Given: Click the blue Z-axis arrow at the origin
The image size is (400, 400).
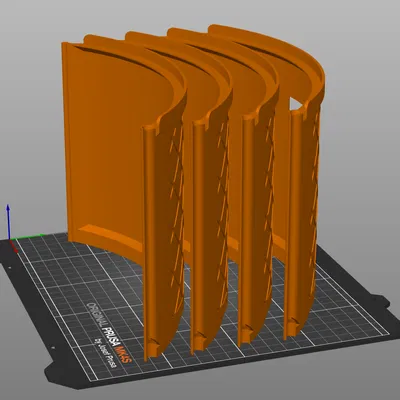Looking at the screenshot, I should click(x=8, y=221).
